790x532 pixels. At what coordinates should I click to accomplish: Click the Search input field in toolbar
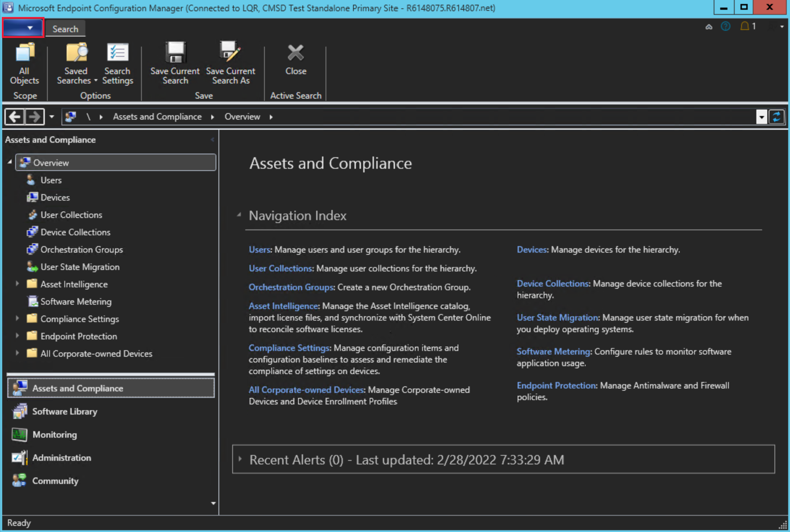coord(66,29)
